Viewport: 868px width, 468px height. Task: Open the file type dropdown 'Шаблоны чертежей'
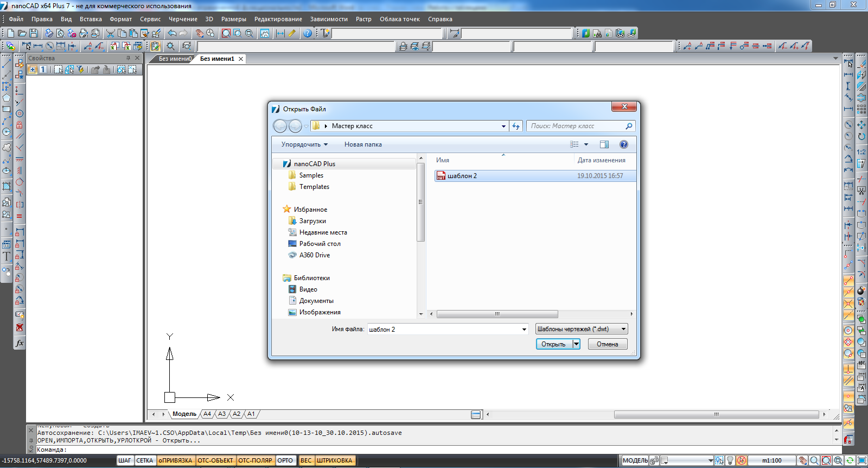click(581, 329)
